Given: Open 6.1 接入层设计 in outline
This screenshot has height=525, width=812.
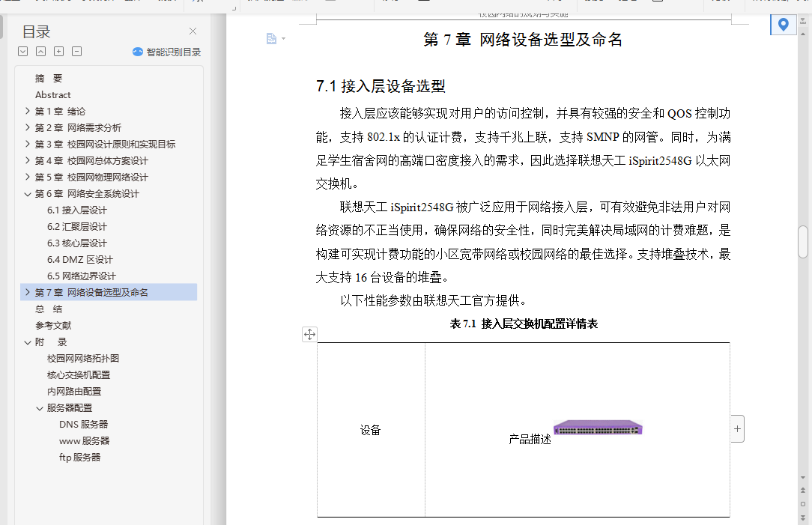Looking at the screenshot, I should pyautogui.click(x=76, y=210).
